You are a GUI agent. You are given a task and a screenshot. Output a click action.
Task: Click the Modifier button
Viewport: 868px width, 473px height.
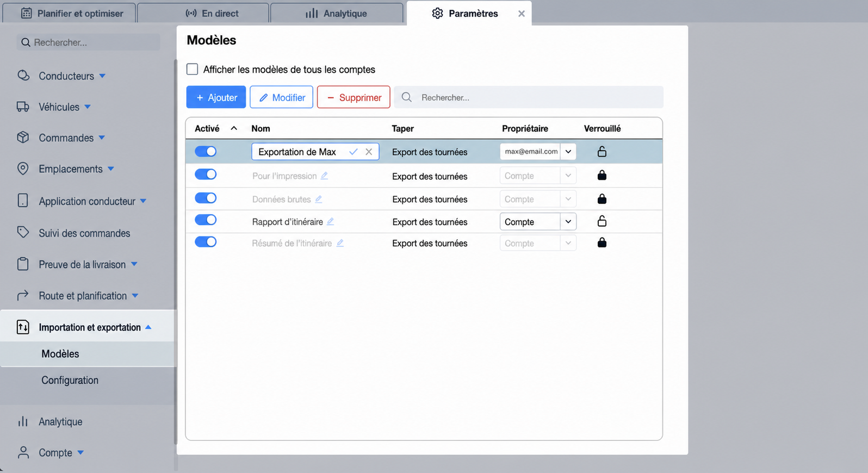click(282, 97)
